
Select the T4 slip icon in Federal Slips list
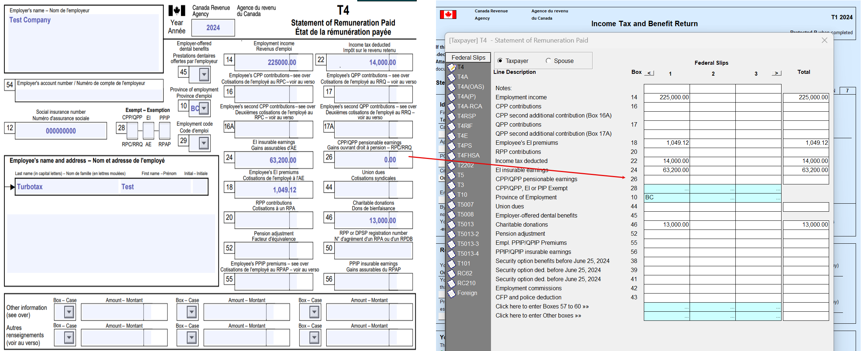coord(452,67)
